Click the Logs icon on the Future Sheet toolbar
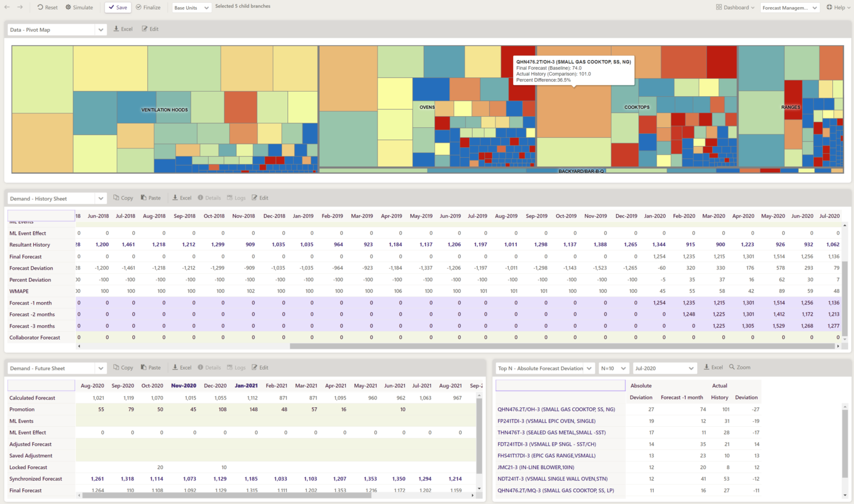854x504 pixels. coord(236,367)
